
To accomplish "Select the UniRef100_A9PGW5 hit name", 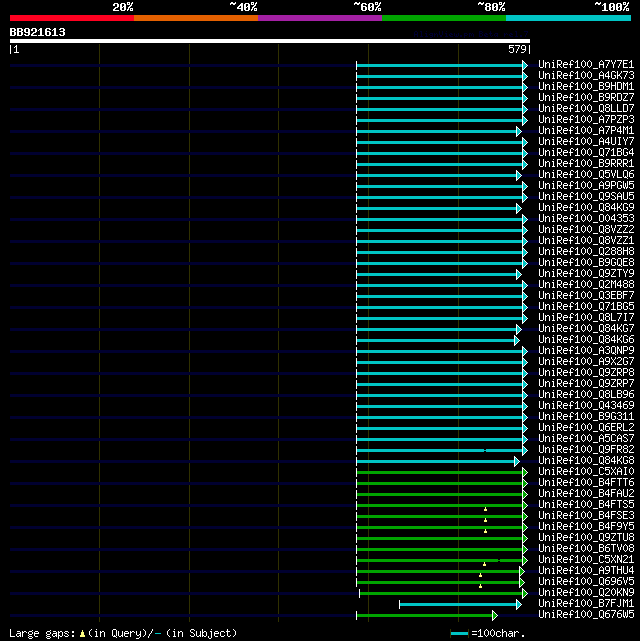I will coord(586,186).
